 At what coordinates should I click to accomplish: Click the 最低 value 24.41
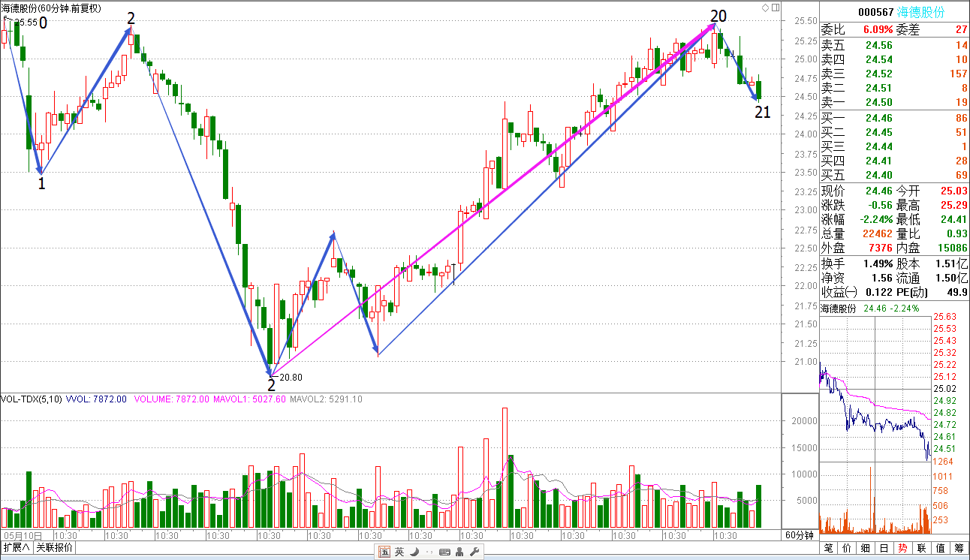point(953,220)
